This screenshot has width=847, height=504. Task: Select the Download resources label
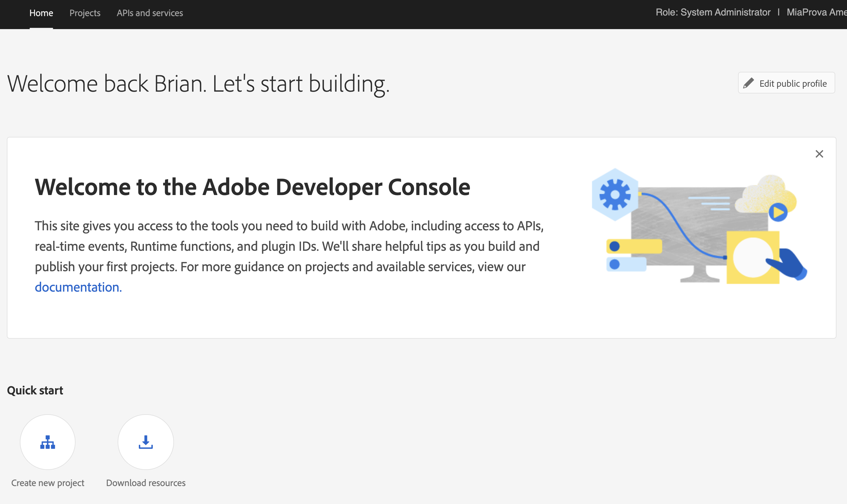(x=146, y=483)
